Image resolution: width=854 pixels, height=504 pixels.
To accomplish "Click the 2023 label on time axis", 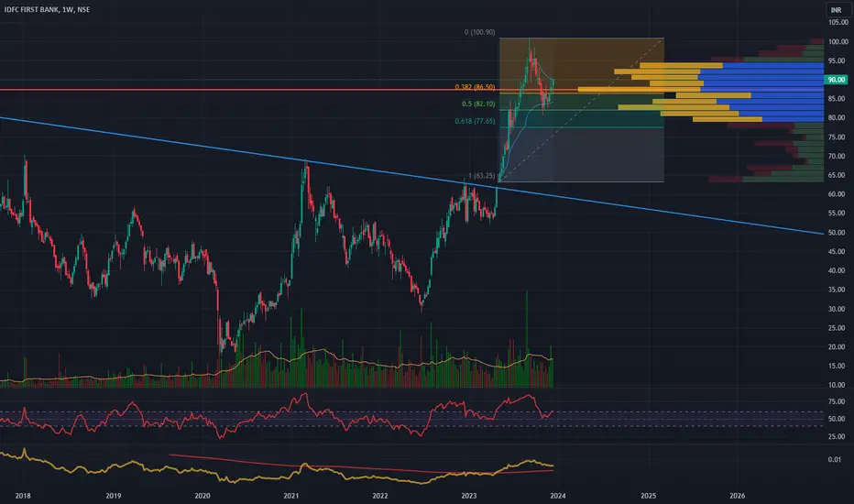I will tap(469, 495).
